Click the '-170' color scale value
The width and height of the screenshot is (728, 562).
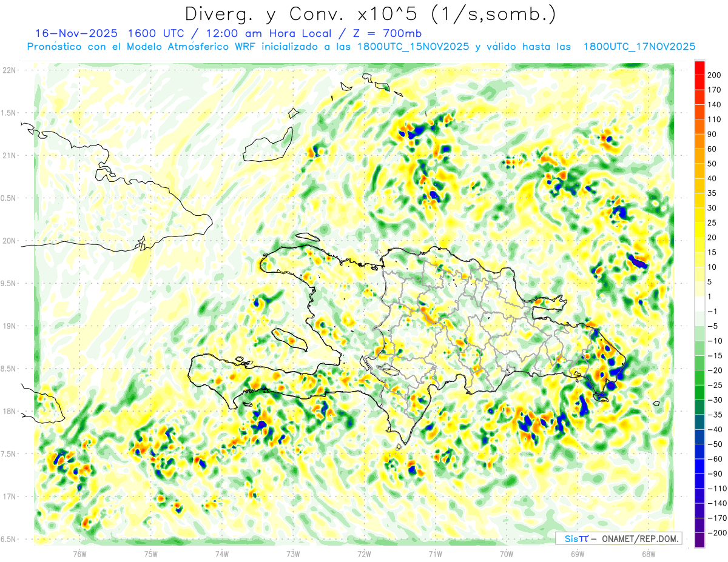click(x=718, y=518)
